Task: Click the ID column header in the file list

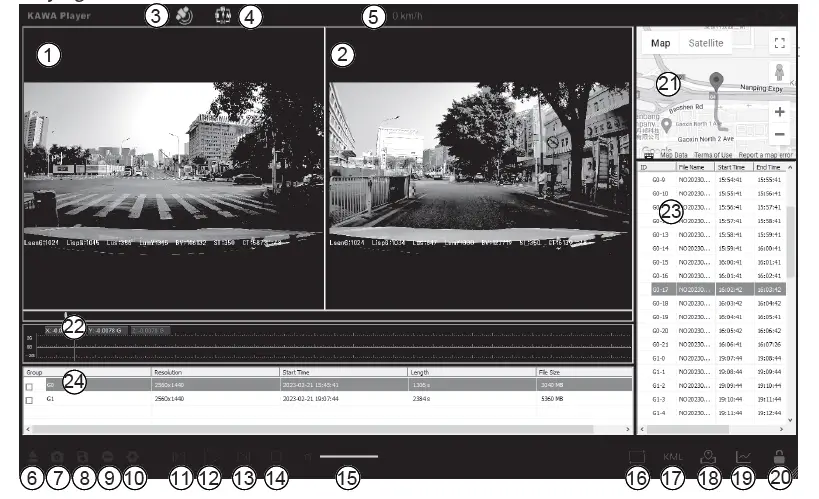Action: pyautogui.click(x=657, y=167)
